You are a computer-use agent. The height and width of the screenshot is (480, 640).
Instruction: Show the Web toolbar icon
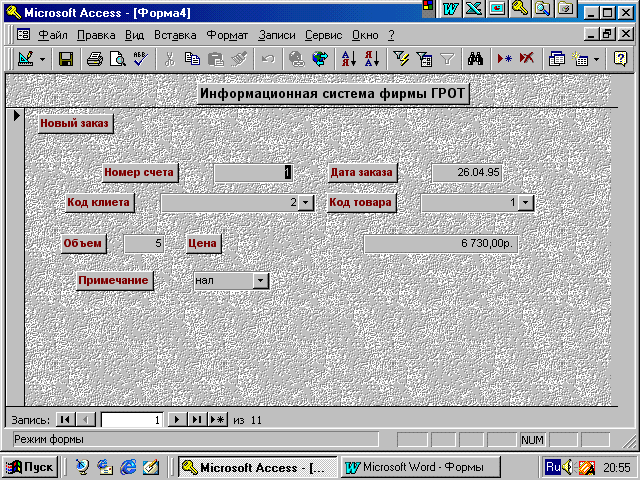(320, 60)
